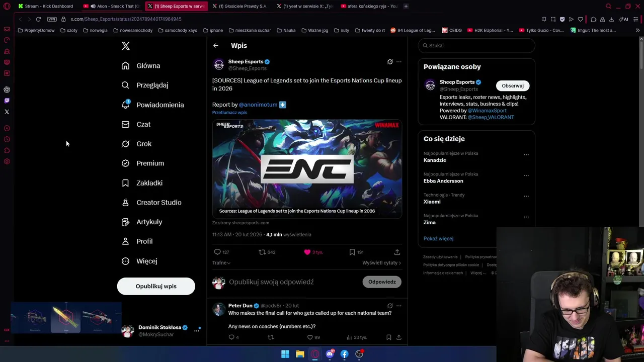Open the ENC article image card
This screenshot has height=362, width=644.
point(307,168)
